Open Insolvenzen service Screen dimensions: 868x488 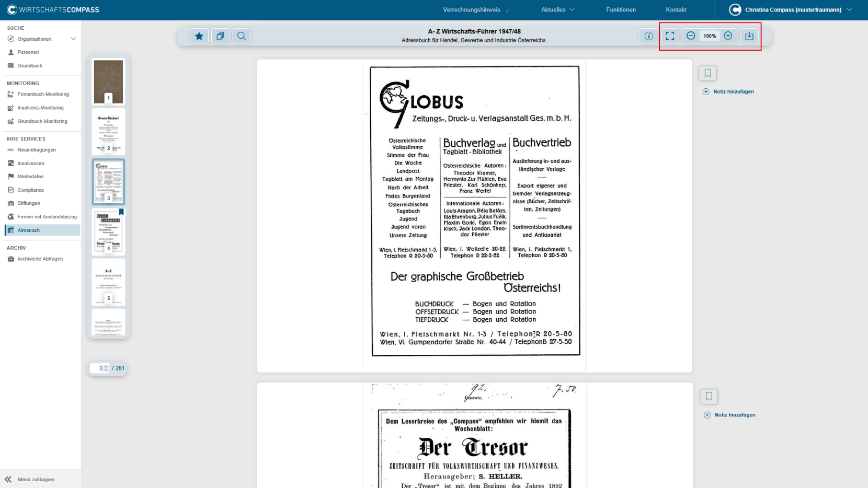(30, 164)
